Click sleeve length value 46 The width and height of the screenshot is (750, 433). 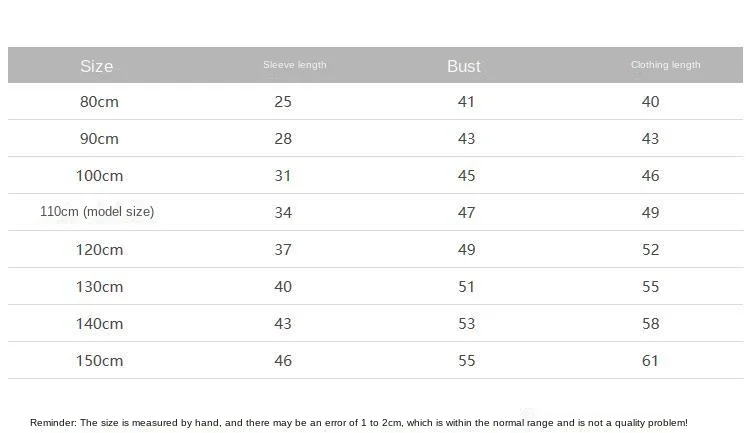click(283, 360)
